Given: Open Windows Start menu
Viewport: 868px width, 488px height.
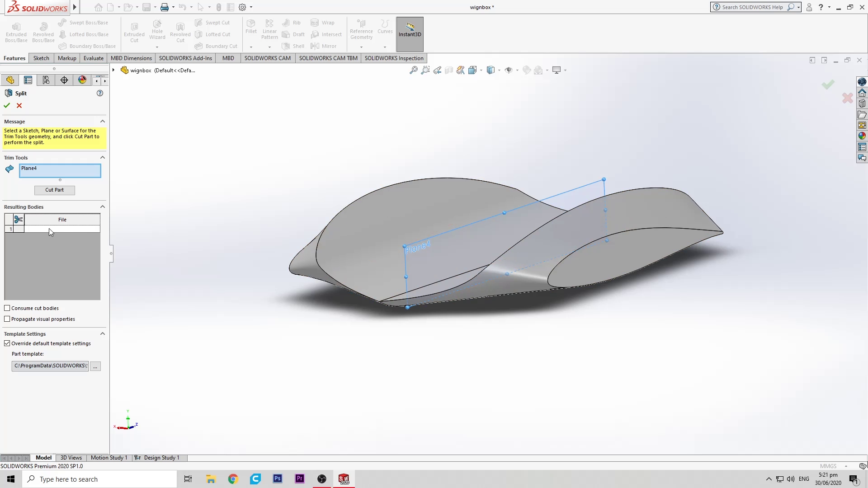Looking at the screenshot, I should coord(11,479).
